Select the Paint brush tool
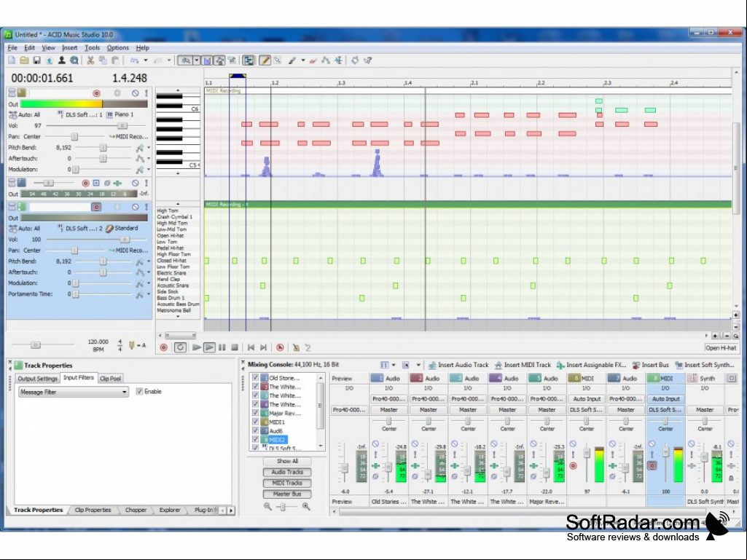This screenshot has width=747, height=560. 292,60
